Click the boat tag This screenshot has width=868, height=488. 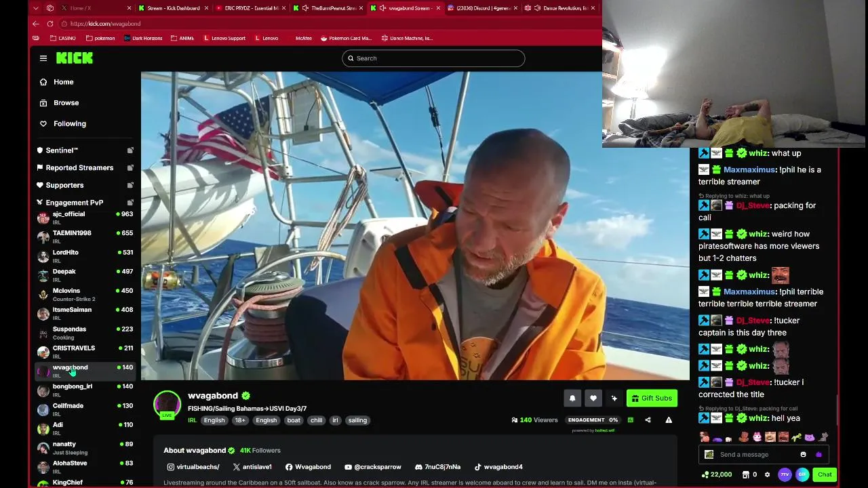coord(294,420)
